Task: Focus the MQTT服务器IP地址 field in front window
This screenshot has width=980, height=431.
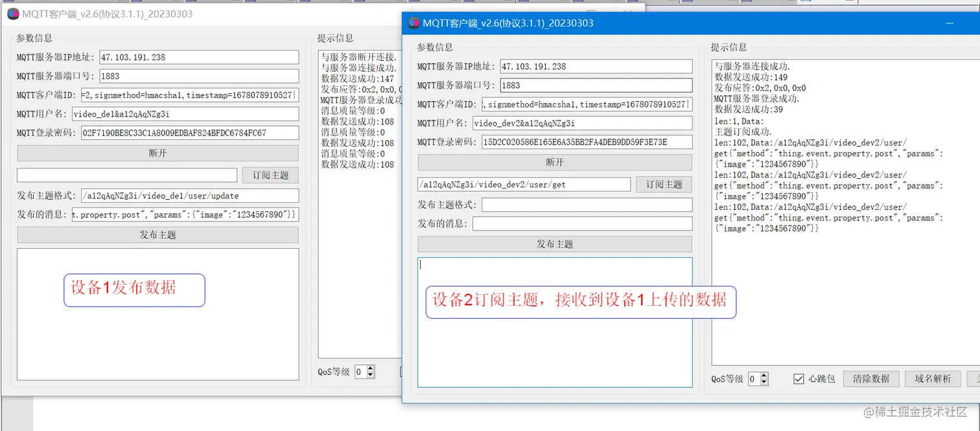Action: [x=596, y=66]
